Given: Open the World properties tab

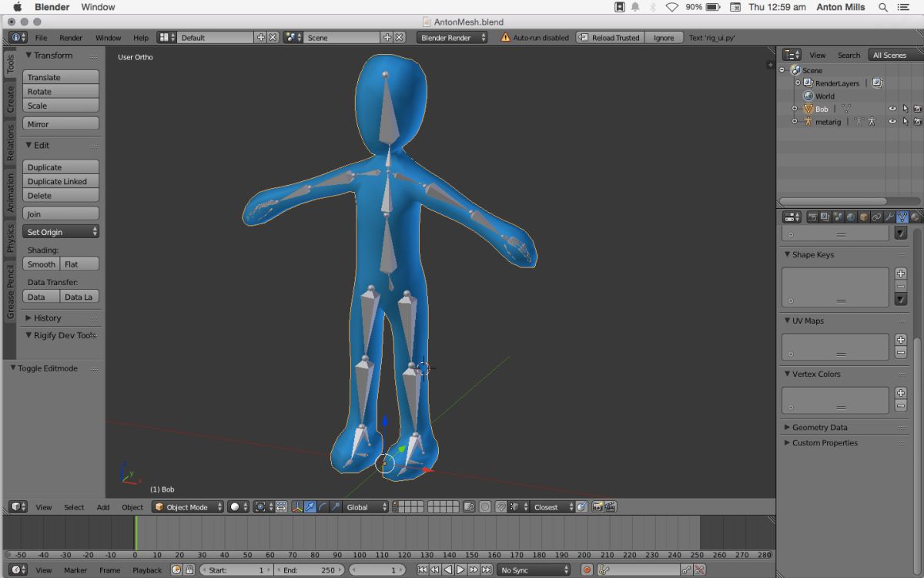Looking at the screenshot, I should point(851,217).
